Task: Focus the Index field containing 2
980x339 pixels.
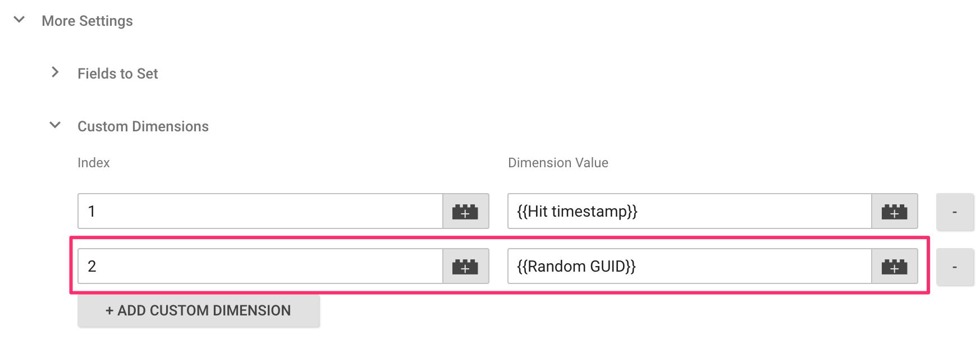Action: pos(260,266)
